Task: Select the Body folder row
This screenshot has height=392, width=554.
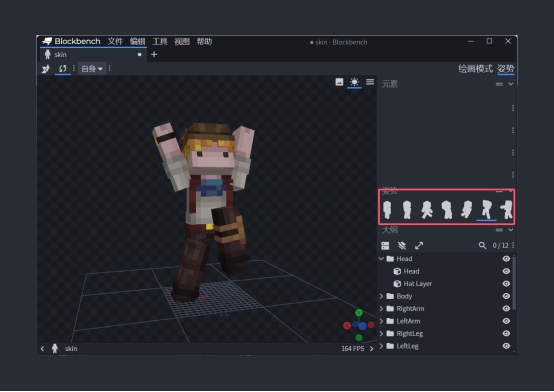Action: [x=444, y=296]
